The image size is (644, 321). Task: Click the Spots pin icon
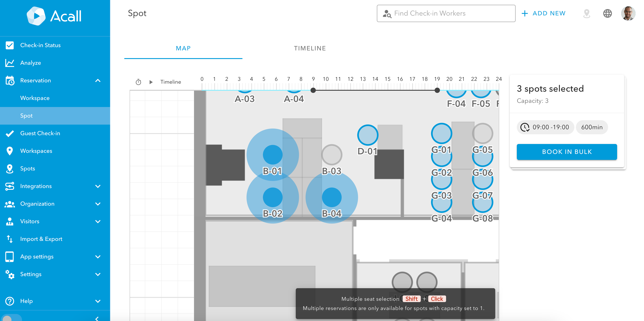pos(9,169)
